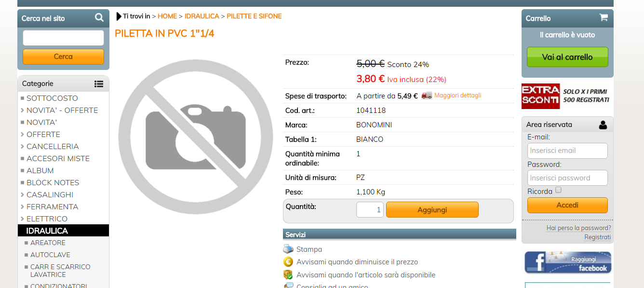Open the Maggiori dettagli shipping link

458,96
